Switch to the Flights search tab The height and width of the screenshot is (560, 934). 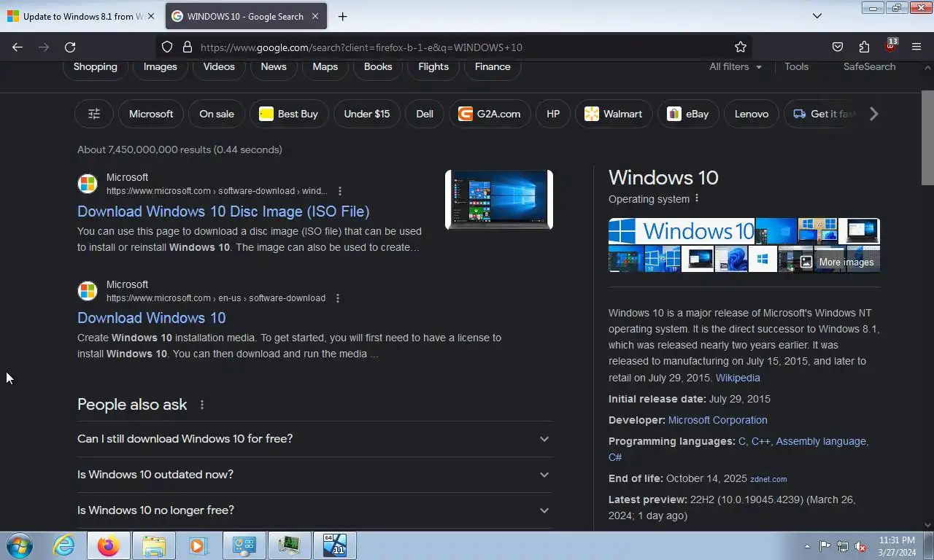click(x=433, y=67)
